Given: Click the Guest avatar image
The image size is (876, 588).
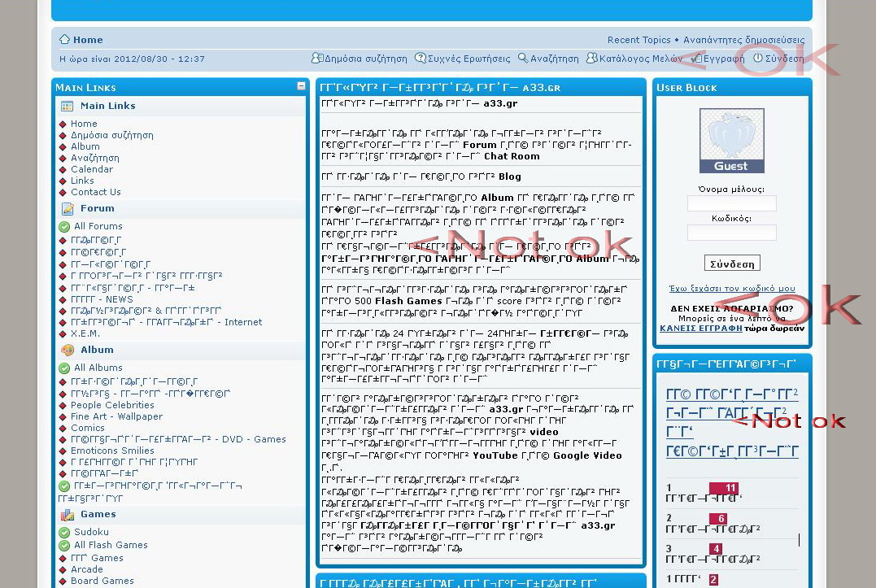Looking at the screenshot, I should pyautogui.click(x=731, y=141).
